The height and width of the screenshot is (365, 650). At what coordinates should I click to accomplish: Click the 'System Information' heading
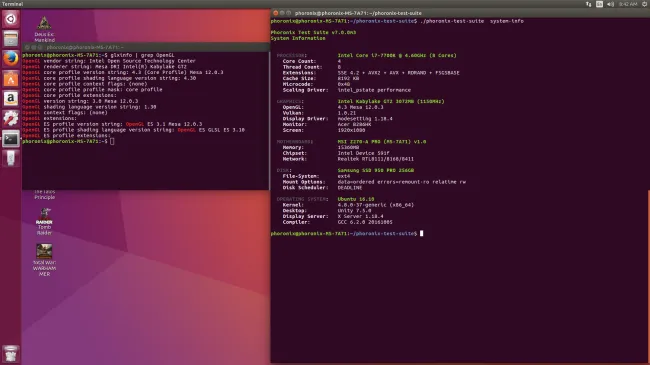point(298,38)
